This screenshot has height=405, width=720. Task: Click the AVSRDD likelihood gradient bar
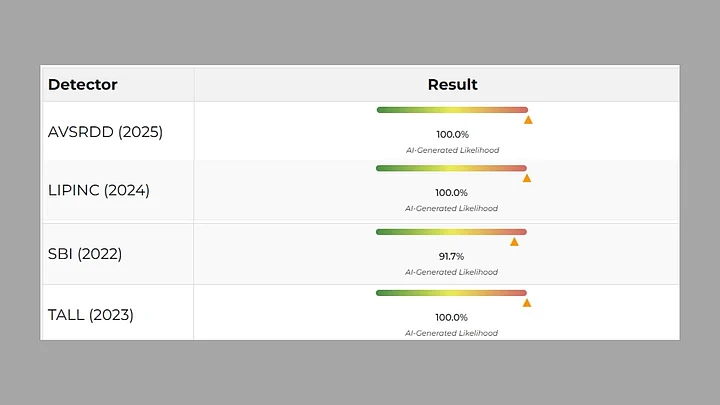point(452,109)
